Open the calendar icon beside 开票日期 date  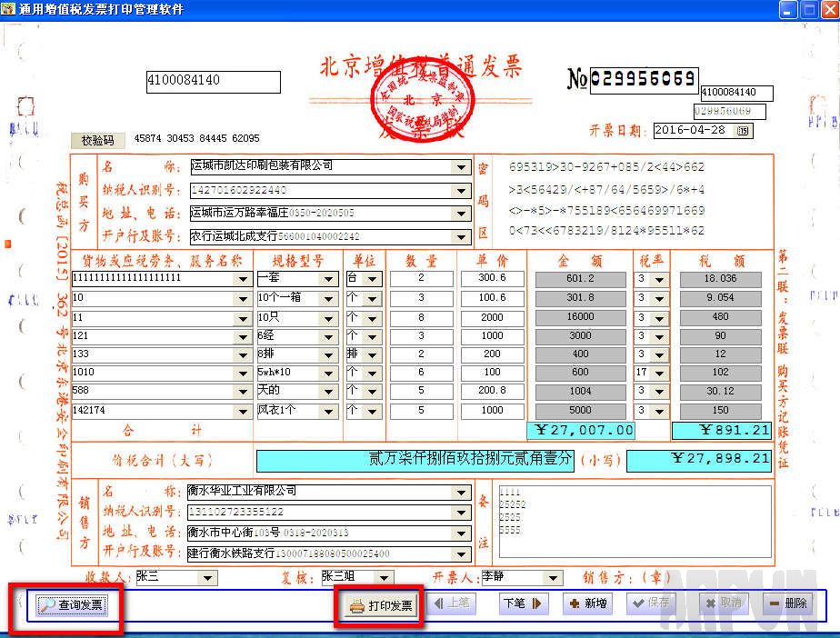pos(741,131)
